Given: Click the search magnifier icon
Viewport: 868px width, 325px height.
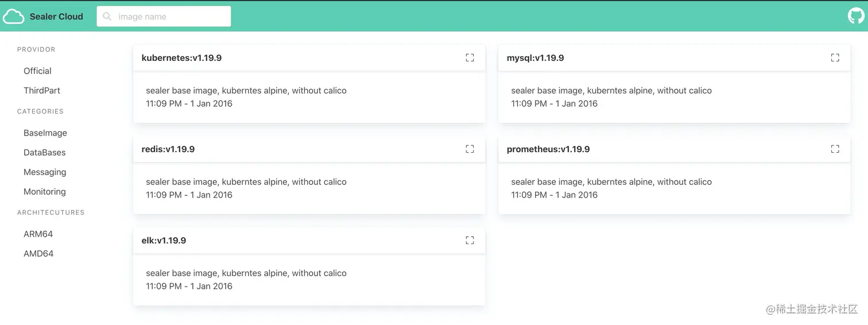Looking at the screenshot, I should tap(107, 17).
